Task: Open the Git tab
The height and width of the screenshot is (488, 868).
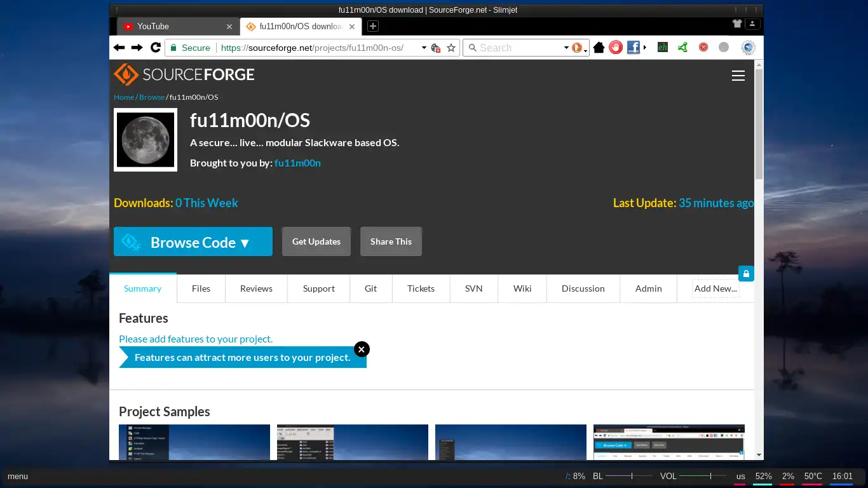Action: (x=371, y=288)
